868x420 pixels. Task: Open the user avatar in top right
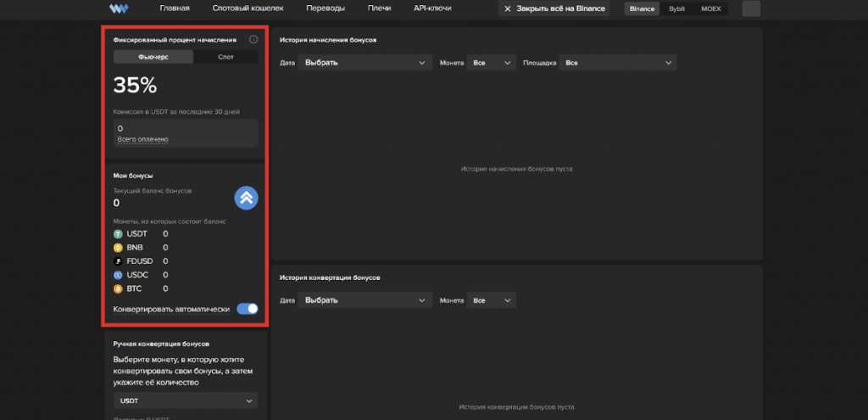pos(751,9)
